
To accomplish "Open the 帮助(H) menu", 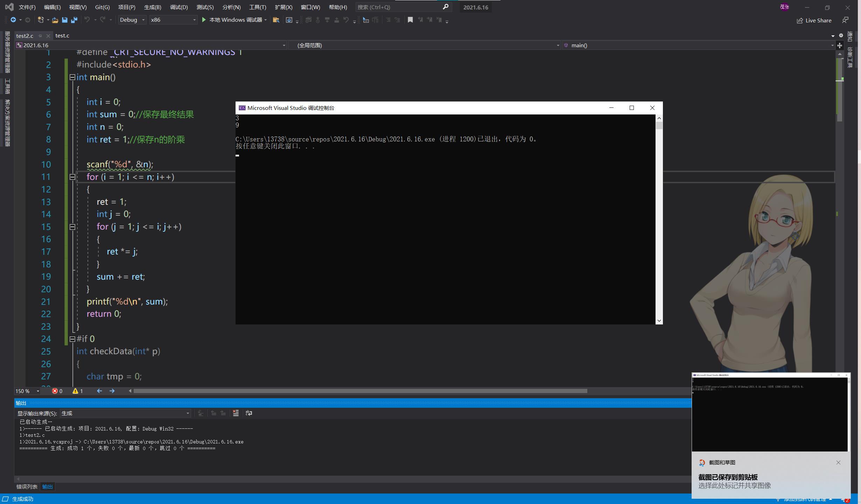I will 338,7.
